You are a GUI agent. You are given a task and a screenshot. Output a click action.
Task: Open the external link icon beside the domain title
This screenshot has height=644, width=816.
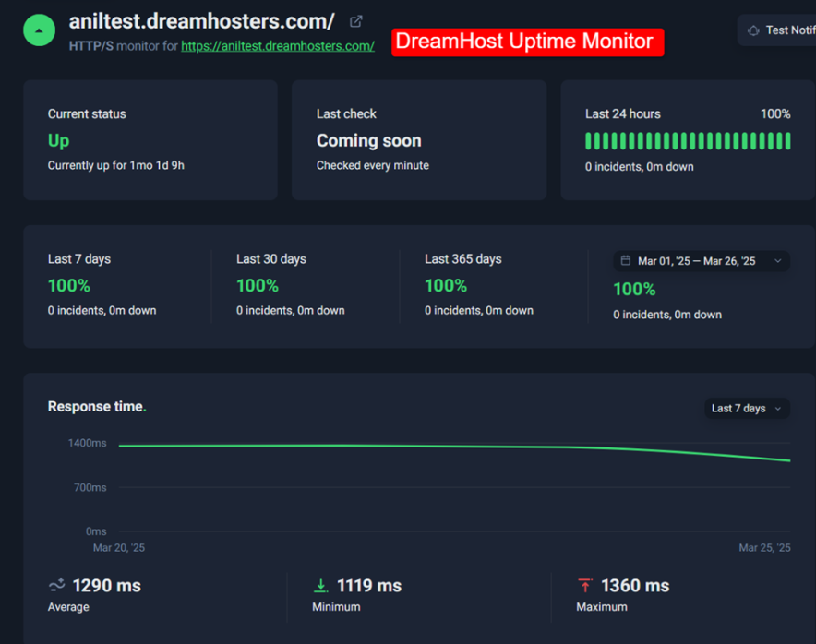coord(356,21)
